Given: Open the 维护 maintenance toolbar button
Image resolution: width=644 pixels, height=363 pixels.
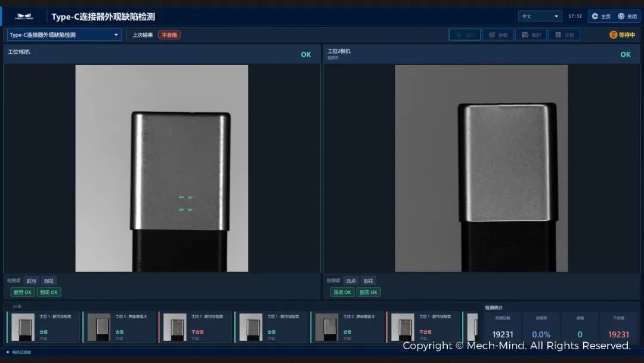Looking at the screenshot, I should tap(531, 35).
